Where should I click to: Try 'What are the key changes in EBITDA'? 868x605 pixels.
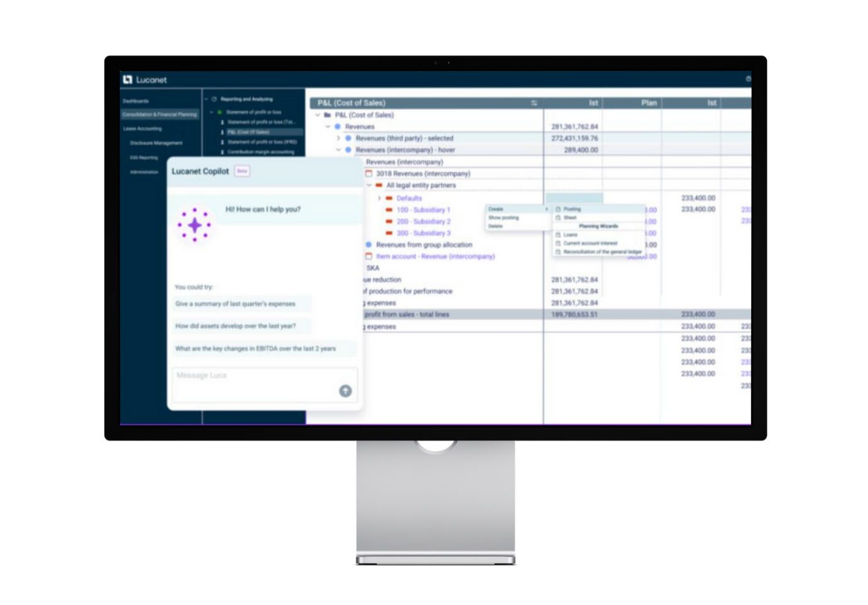pos(265,349)
